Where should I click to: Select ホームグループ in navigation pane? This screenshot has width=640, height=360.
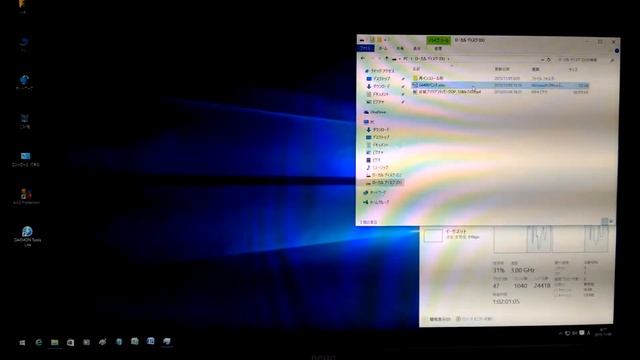pos(376,202)
